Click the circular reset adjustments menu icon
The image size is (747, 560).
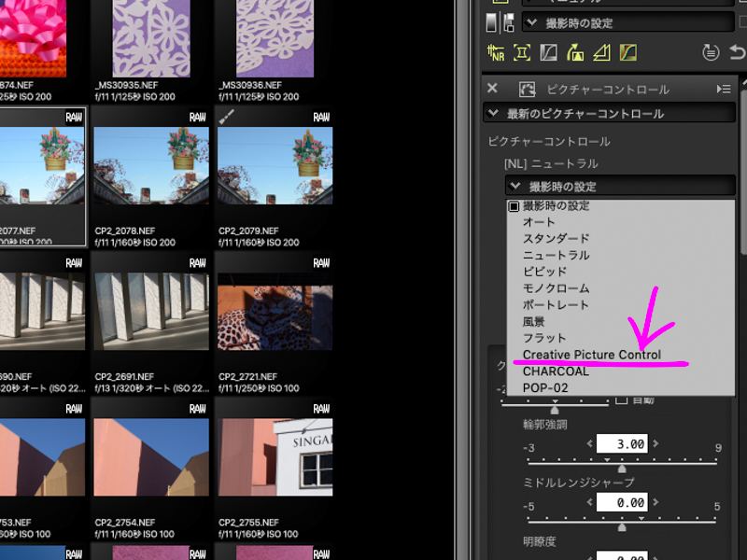pos(711,52)
